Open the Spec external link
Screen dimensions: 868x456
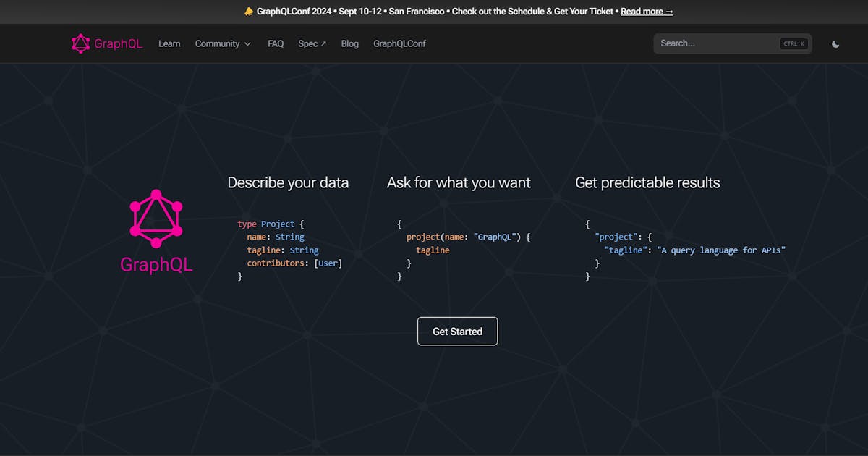[x=312, y=43]
